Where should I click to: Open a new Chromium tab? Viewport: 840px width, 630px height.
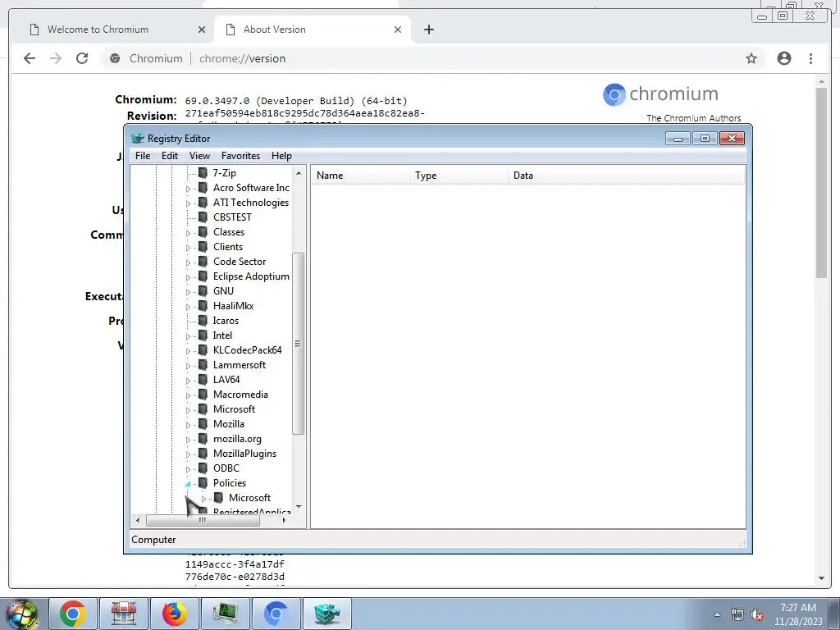coord(428,30)
